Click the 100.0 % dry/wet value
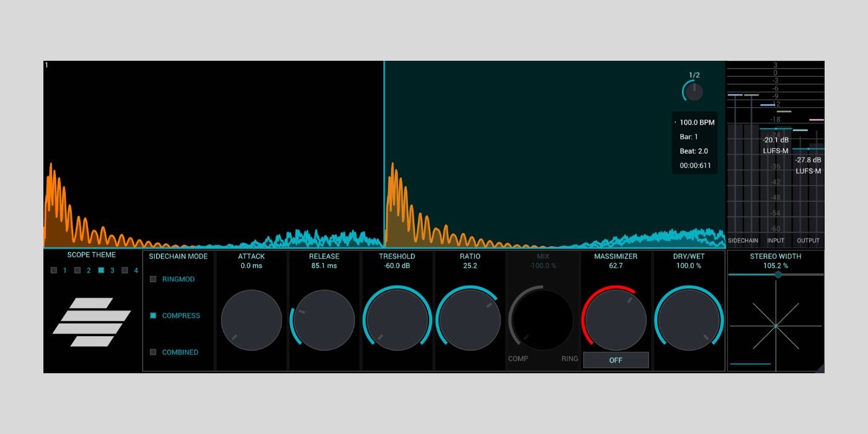The height and width of the screenshot is (434, 868). pyautogui.click(x=689, y=266)
